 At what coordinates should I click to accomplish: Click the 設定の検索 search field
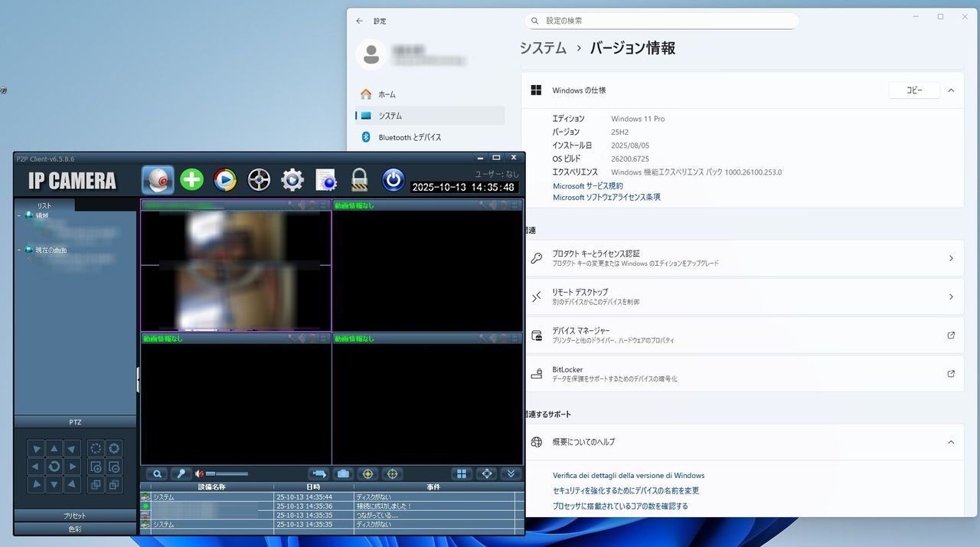point(662,21)
